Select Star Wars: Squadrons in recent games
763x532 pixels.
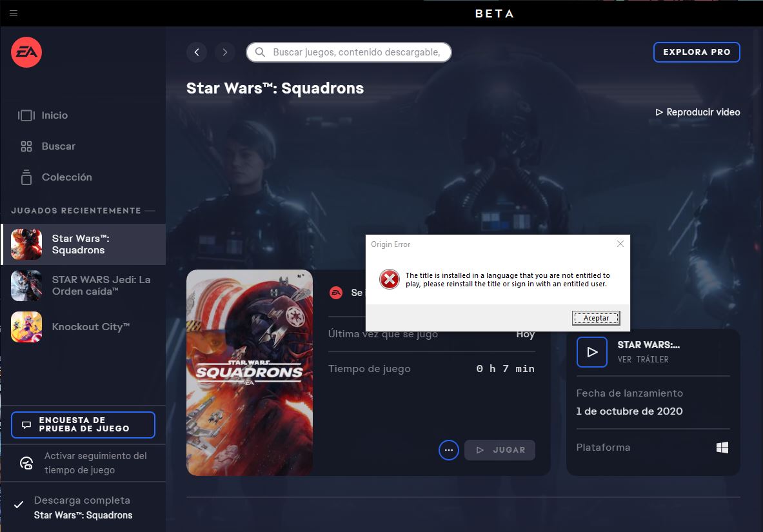pyautogui.click(x=83, y=244)
